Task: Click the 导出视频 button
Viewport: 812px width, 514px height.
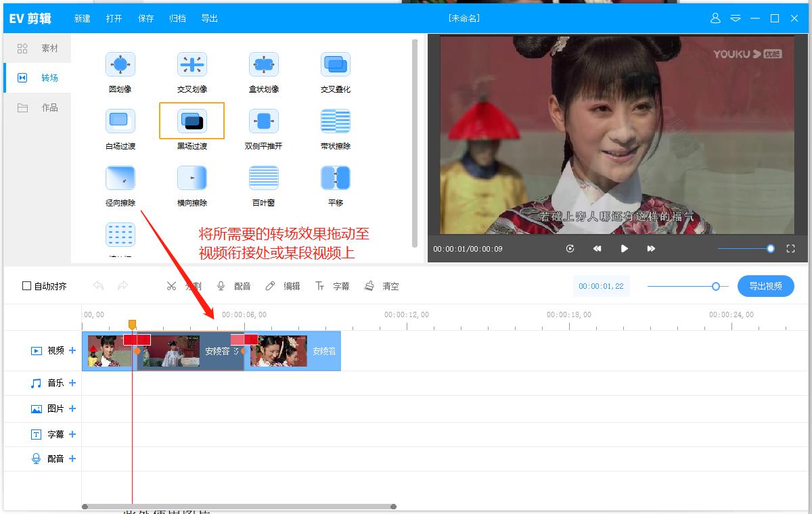Action: (765, 286)
